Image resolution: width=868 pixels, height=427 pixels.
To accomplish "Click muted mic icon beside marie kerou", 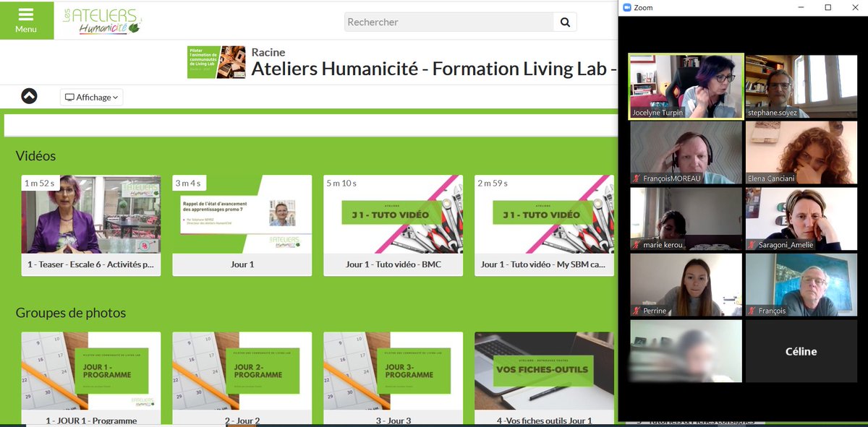I will point(637,245).
